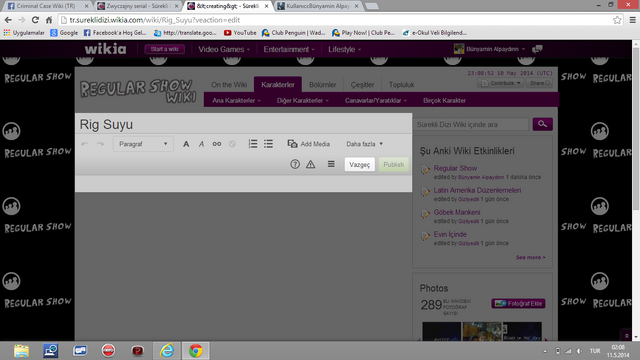Expand the Canavarlar/Yaratıklar submenu
640x360 pixels.
coord(376,100)
